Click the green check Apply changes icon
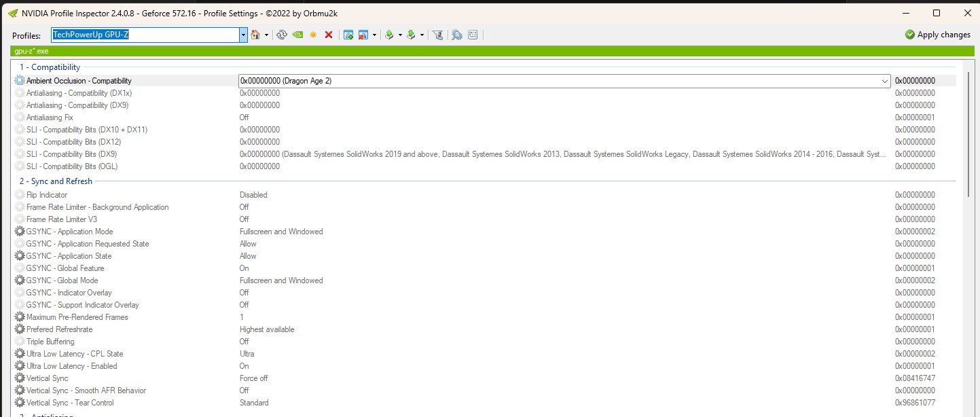 pos(909,35)
